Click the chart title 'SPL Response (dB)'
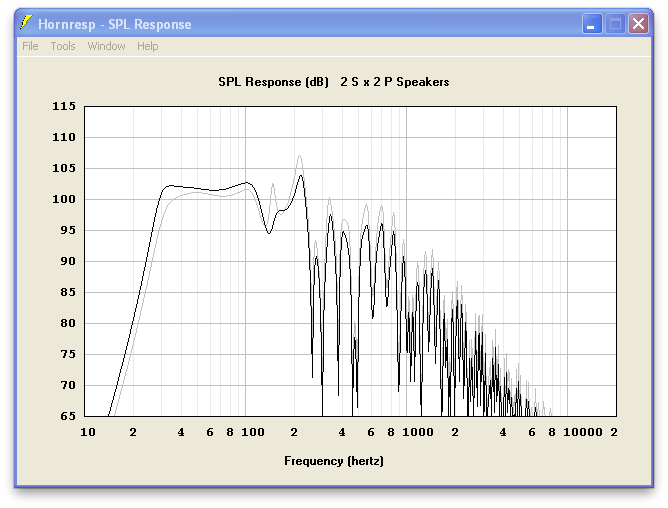668x508 pixels. [x=274, y=82]
